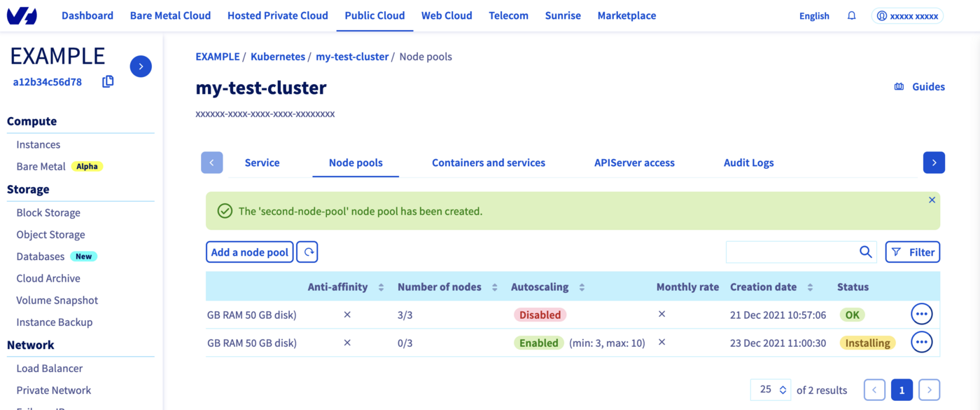This screenshot has width=980, height=410.
Task: Click the node pool search field
Action: 791,252
